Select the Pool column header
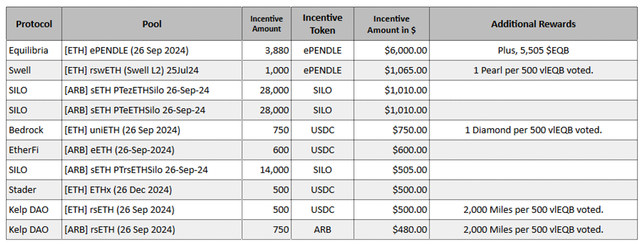Screen dimensions: 644x246 [152, 24]
